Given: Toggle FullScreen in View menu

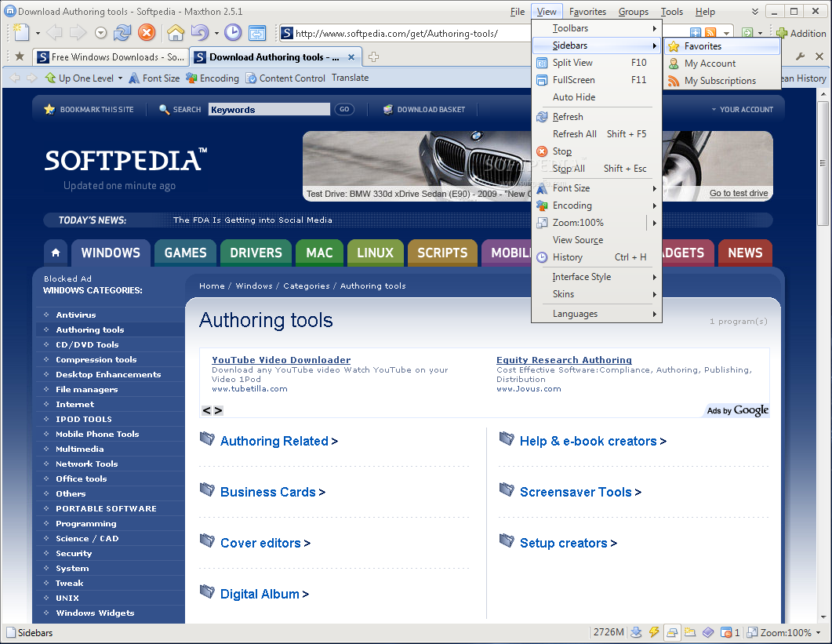Looking at the screenshot, I should click(x=597, y=80).
